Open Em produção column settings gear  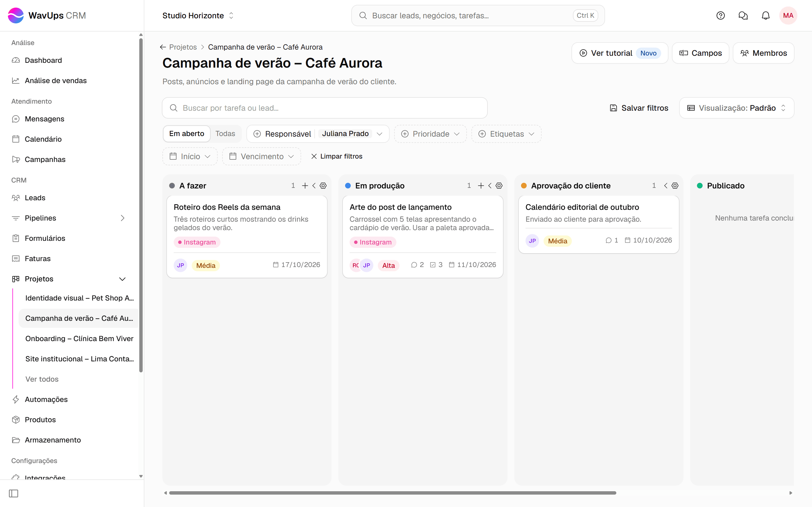499,186
